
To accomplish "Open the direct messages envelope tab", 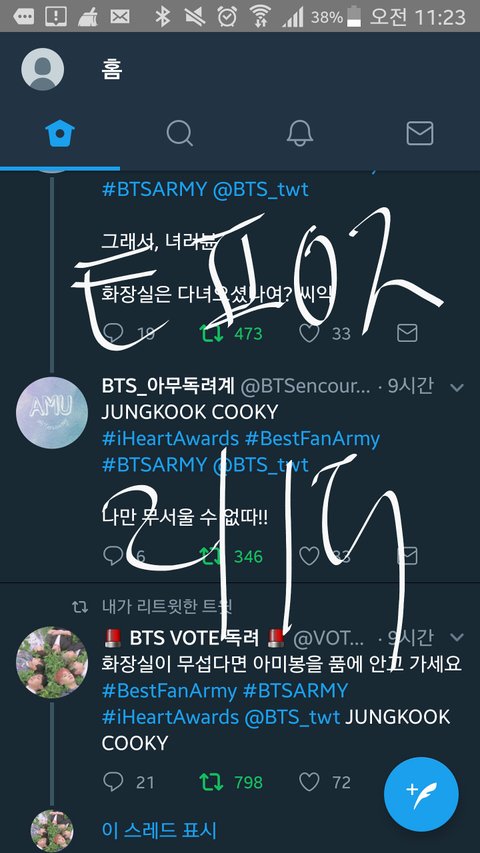I will pos(420,133).
